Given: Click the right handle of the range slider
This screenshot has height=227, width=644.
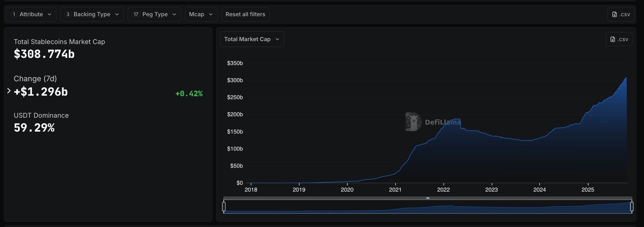Looking at the screenshot, I should click(x=632, y=206).
